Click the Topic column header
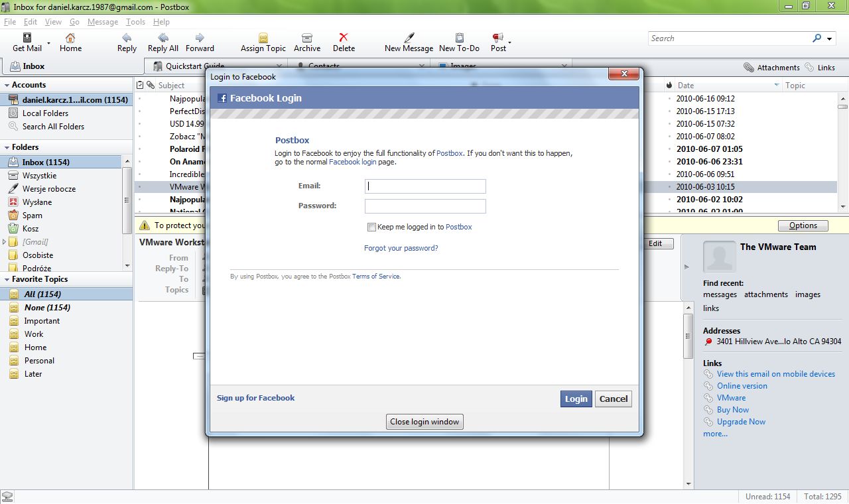849x504 pixels. pos(809,86)
